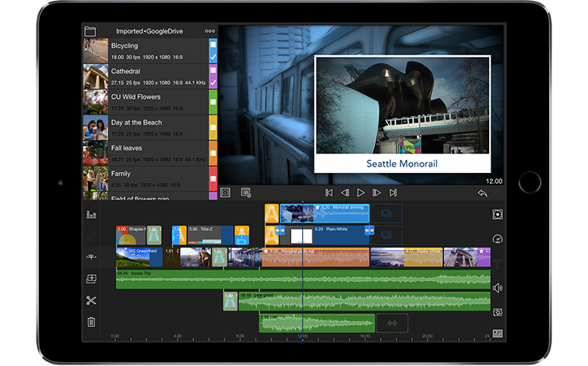Open the frame and fit tool
The width and height of the screenshot is (588, 366).
497,214
